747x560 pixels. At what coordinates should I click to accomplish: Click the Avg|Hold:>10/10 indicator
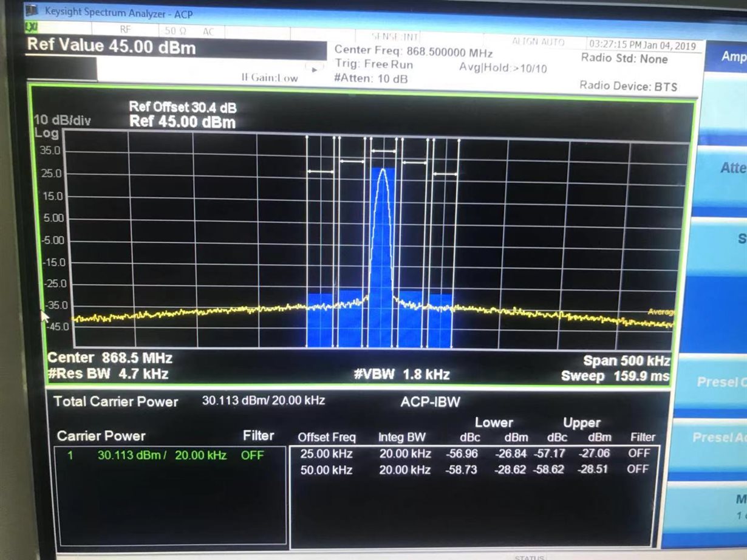click(503, 67)
